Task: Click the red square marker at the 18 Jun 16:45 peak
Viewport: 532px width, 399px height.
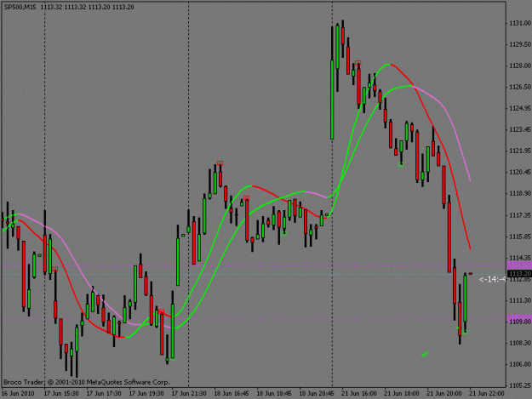Action: [220, 163]
